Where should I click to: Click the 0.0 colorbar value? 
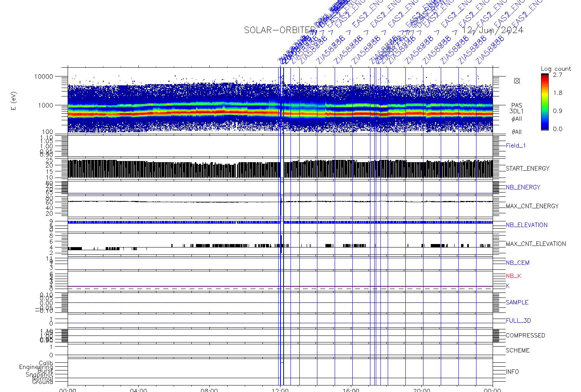coord(557,129)
